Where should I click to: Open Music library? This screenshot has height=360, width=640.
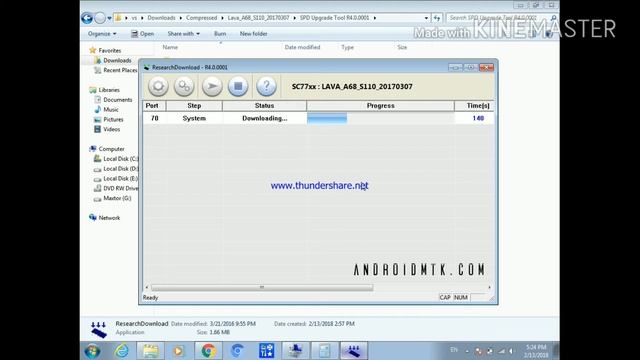pos(111,109)
